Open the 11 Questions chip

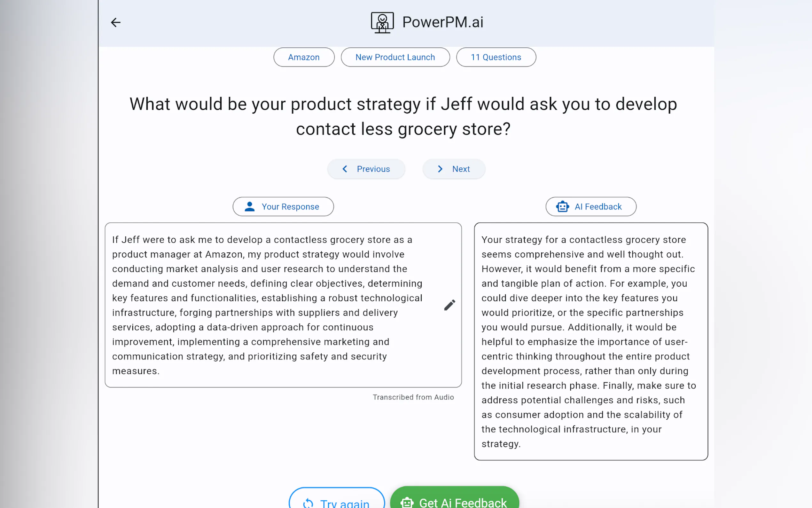496,58
